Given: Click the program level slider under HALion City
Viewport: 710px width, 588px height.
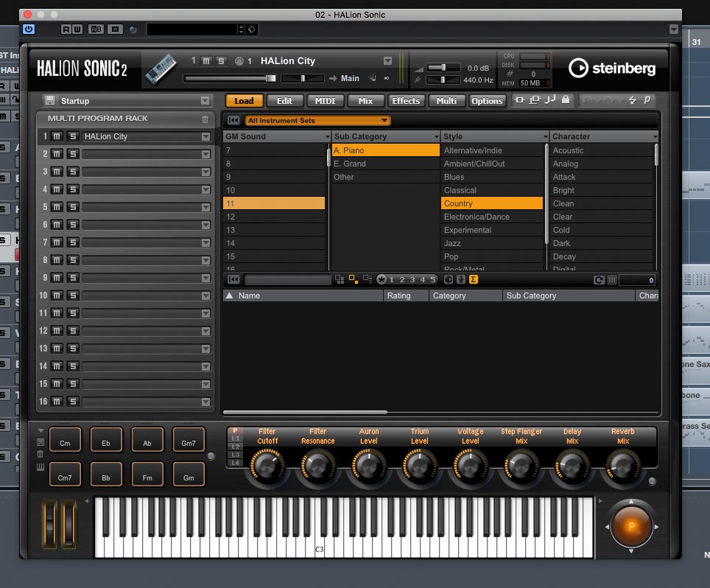Looking at the screenshot, I should [x=230, y=78].
